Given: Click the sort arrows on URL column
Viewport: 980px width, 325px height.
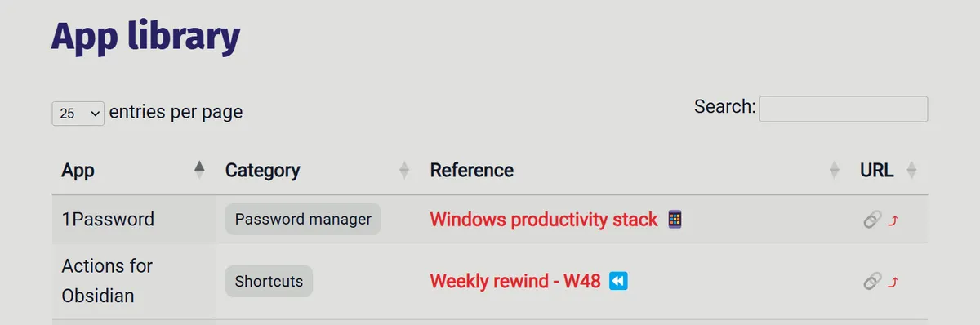Looking at the screenshot, I should [911, 170].
